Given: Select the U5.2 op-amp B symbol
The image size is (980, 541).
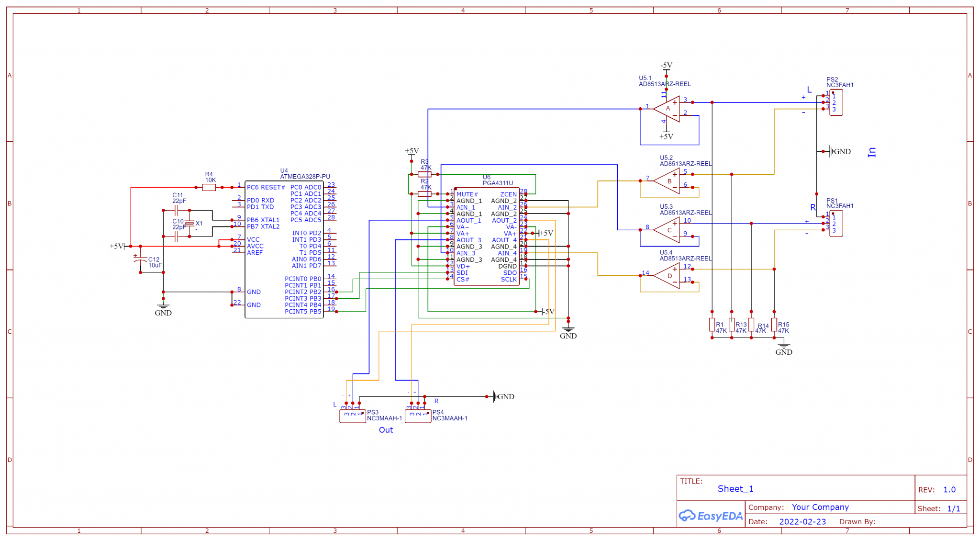Looking at the screenshot, I should (x=667, y=181).
